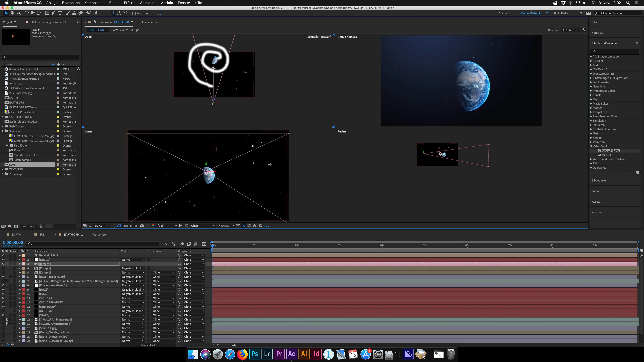
Task: Hide the CLOUDS 2 layer
Action: click(3, 298)
